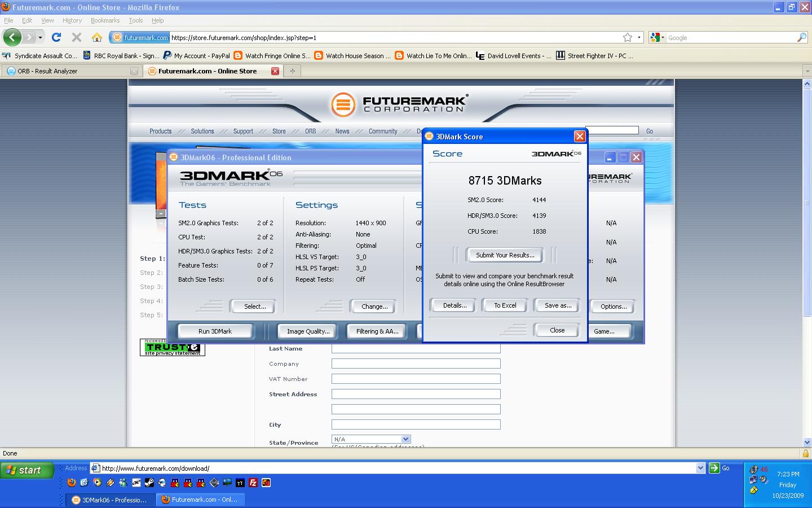Open the Support link in site navigation
The image size is (812, 508).
(243, 131)
